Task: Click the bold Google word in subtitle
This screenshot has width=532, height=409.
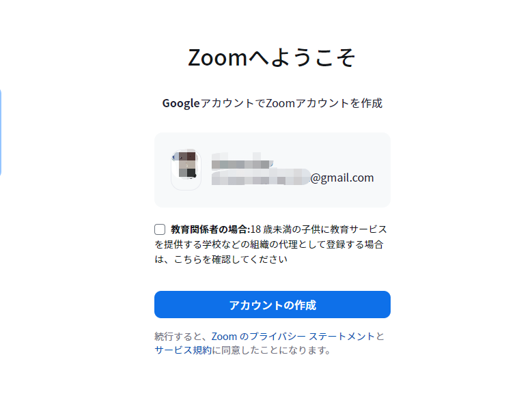Action: (181, 103)
